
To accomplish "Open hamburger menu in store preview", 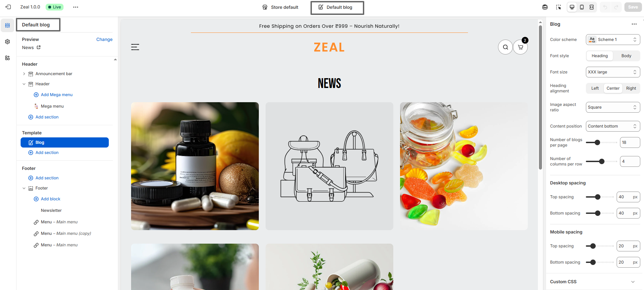I will (135, 47).
